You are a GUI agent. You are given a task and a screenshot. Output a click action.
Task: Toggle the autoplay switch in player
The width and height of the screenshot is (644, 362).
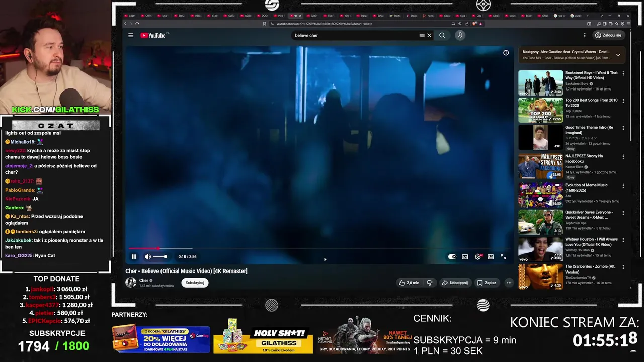pyautogui.click(x=452, y=257)
